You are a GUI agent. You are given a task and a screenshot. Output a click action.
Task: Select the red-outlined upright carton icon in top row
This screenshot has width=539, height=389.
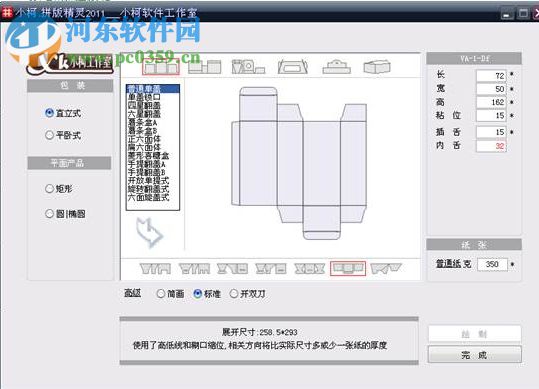click(x=161, y=67)
